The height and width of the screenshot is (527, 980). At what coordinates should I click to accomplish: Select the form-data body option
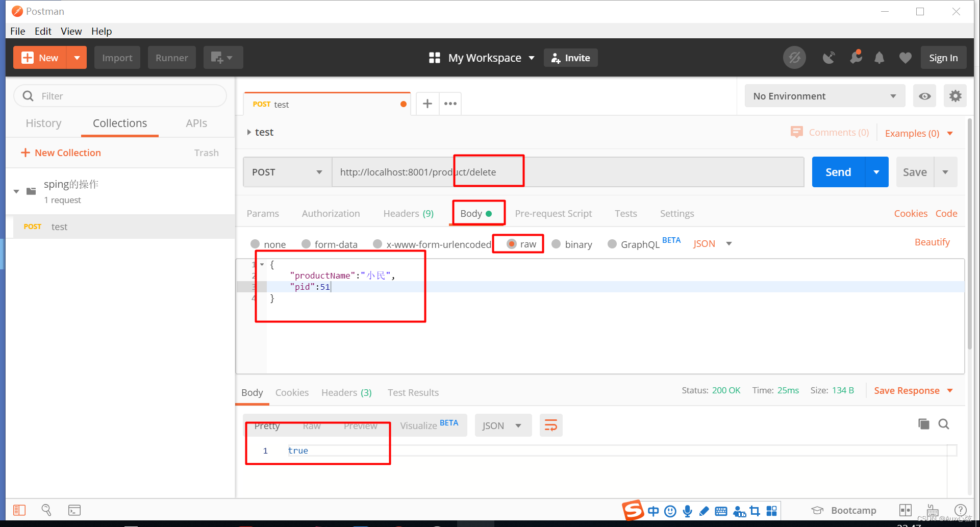click(x=306, y=244)
